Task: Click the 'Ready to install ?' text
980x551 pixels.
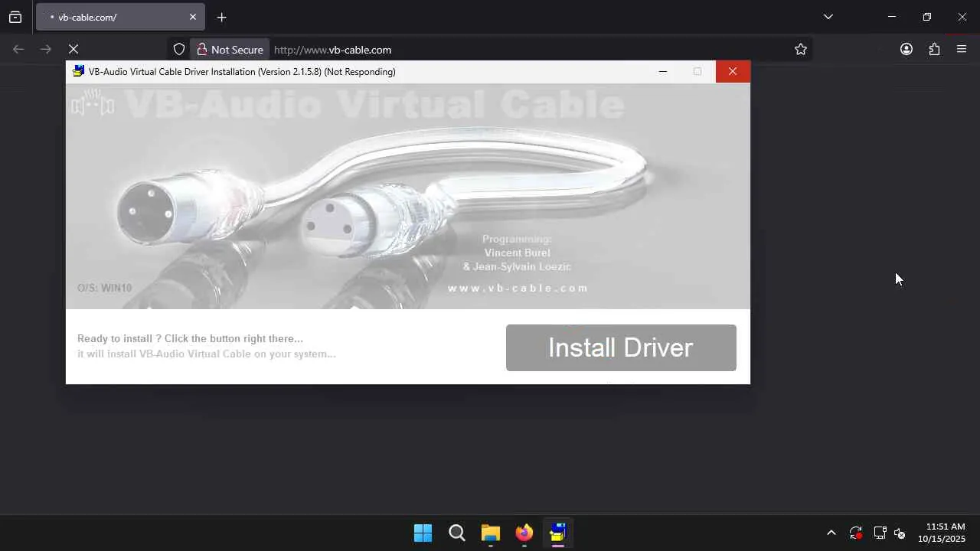Action: (x=119, y=338)
